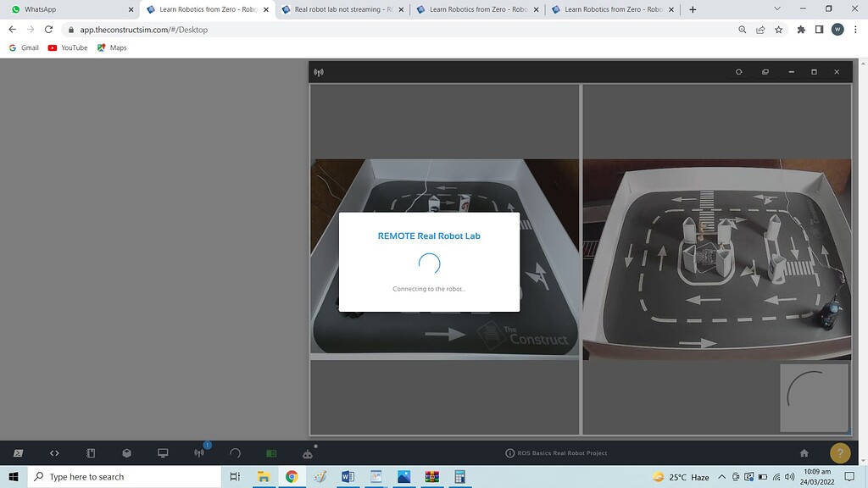Click info icon beside ROS Basics Real Robot Project
Screen dimensions: 868x488
click(509, 453)
